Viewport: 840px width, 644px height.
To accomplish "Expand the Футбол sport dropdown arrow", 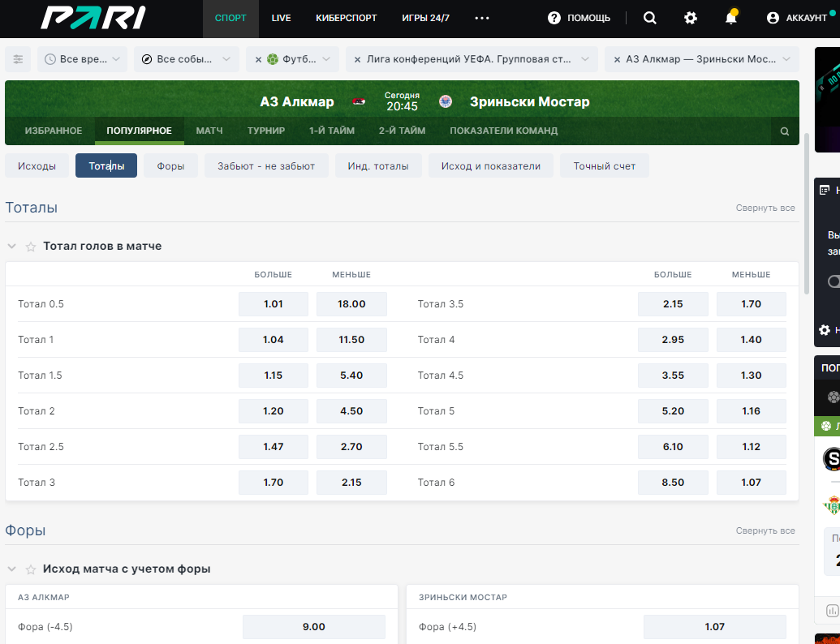I will [326, 59].
